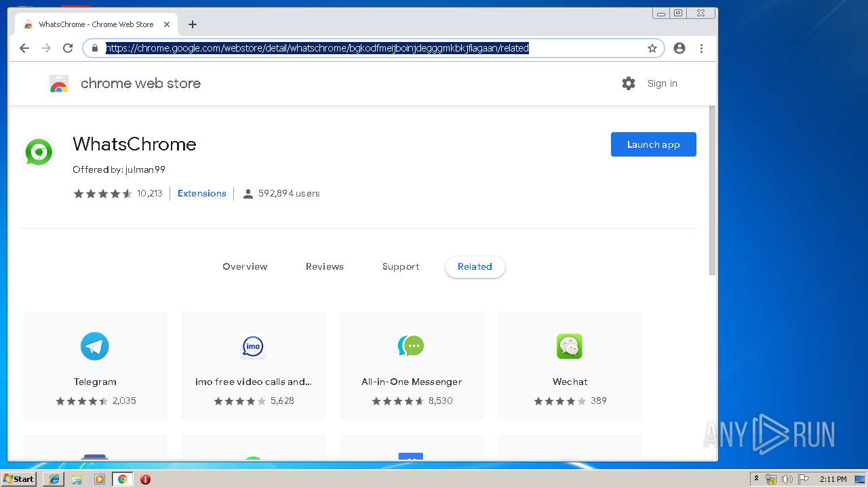
Task: Bookmark the page with the star icon
Action: tap(652, 48)
